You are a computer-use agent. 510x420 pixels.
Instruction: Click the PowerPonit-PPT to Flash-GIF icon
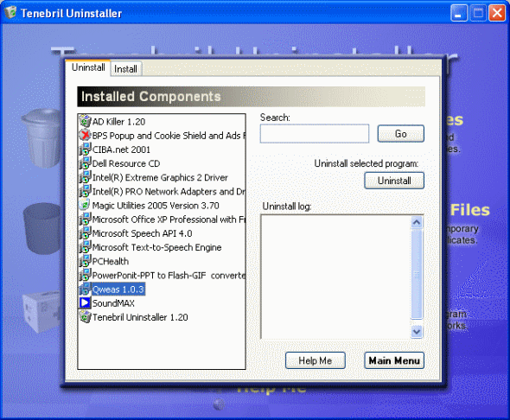[x=85, y=276]
